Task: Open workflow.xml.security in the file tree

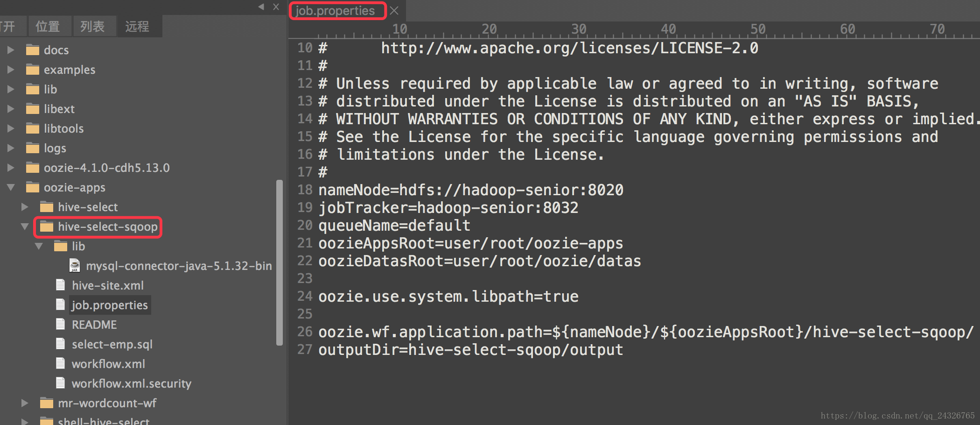Action: click(x=132, y=383)
